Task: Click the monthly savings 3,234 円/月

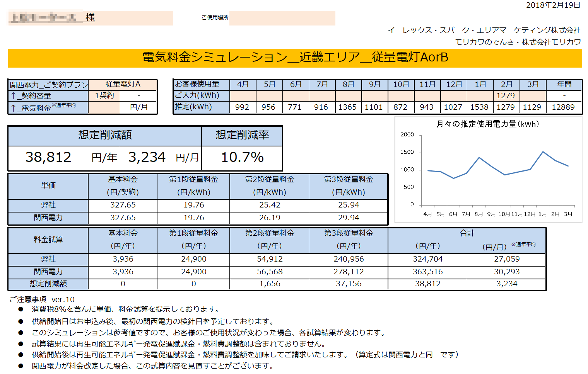Action: [161, 158]
